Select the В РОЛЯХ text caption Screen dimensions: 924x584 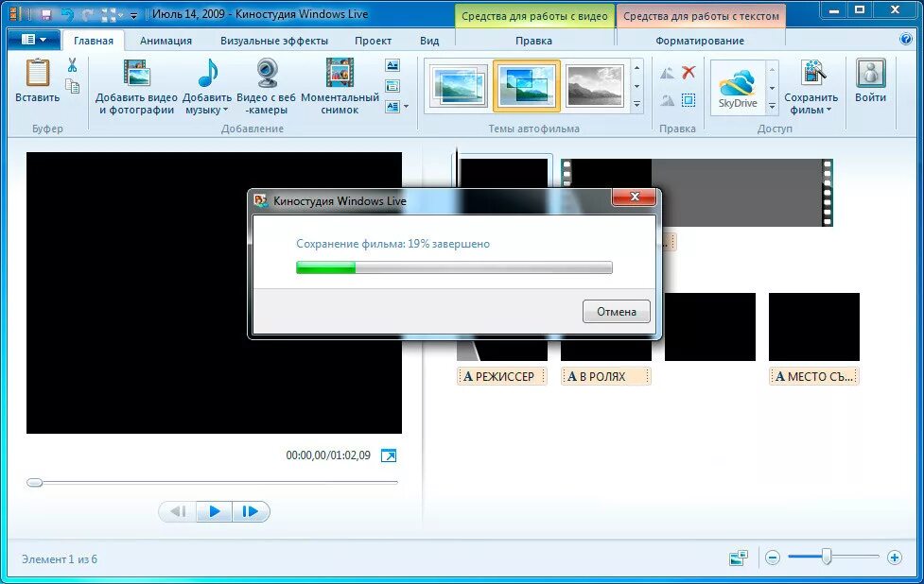click(x=606, y=376)
